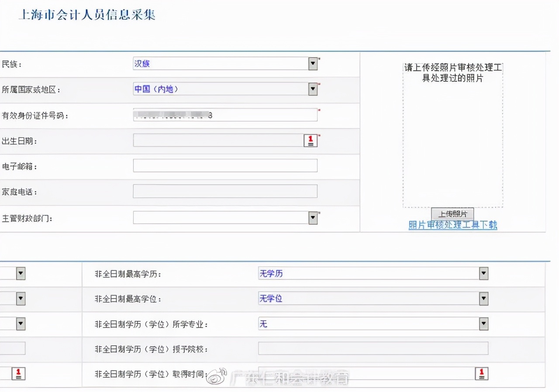Click the 上传照片 button
Viewport: 559px width, 392px height.
coord(452,214)
